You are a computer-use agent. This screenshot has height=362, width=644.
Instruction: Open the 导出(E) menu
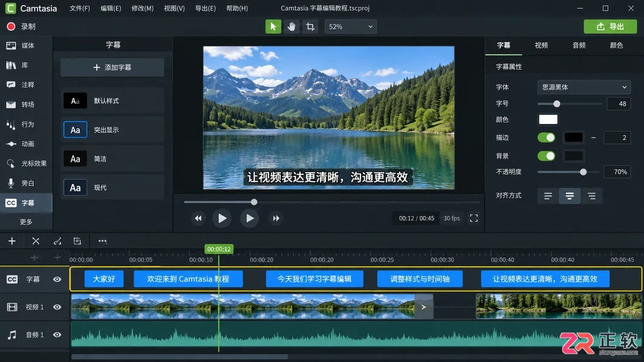(x=206, y=8)
